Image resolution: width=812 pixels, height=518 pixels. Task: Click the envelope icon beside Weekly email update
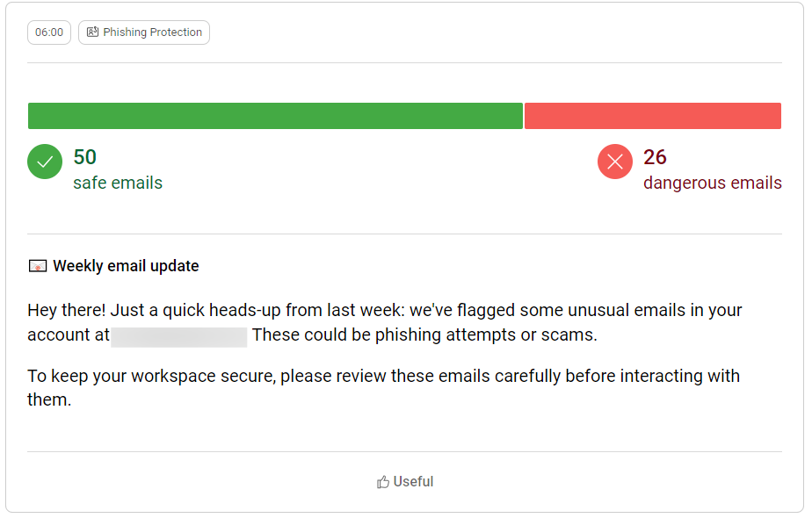click(38, 266)
